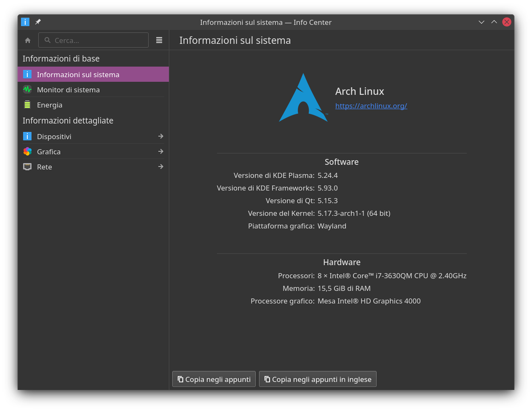The height and width of the screenshot is (411, 532).
Task: Maximize window with up chevron
Action: [494, 22]
